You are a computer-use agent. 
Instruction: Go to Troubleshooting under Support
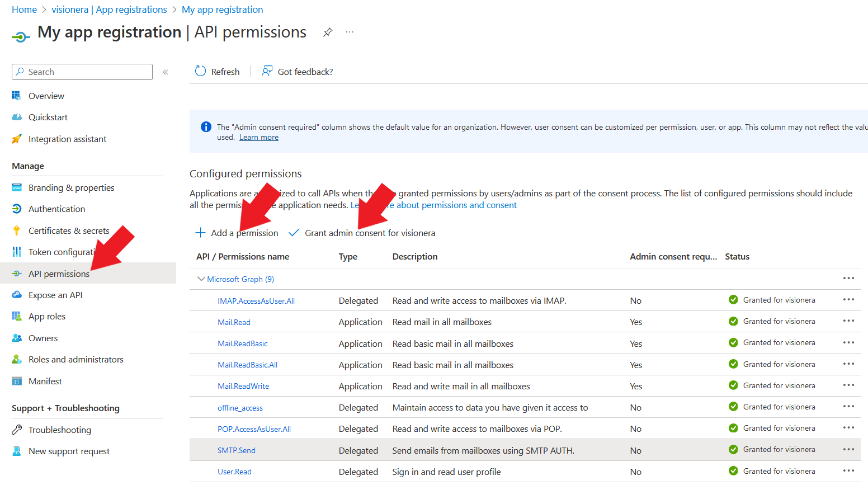point(59,430)
